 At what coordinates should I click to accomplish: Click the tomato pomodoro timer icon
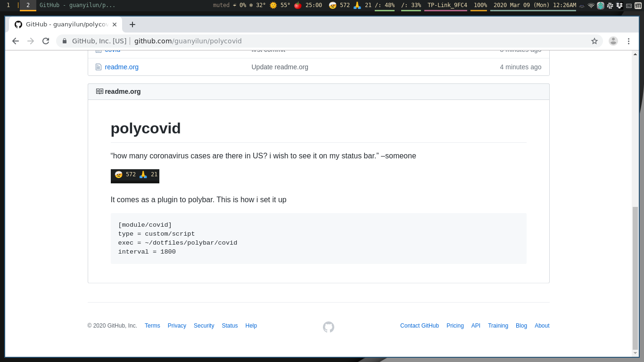pyautogui.click(x=297, y=5)
